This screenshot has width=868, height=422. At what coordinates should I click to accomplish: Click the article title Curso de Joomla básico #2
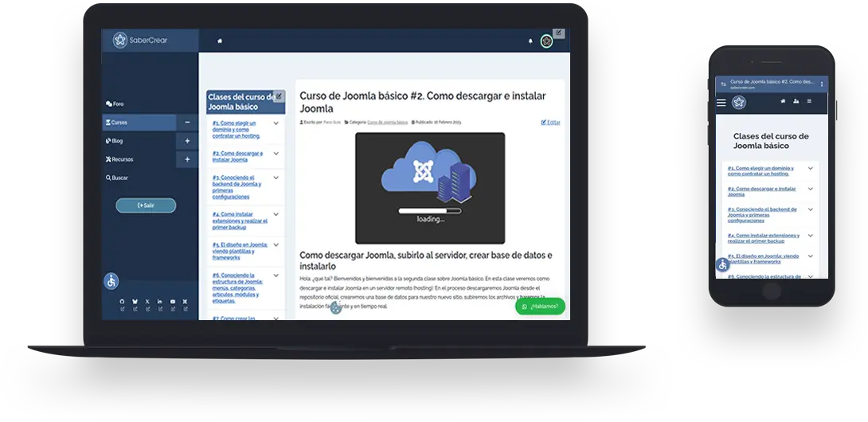point(423,102)
